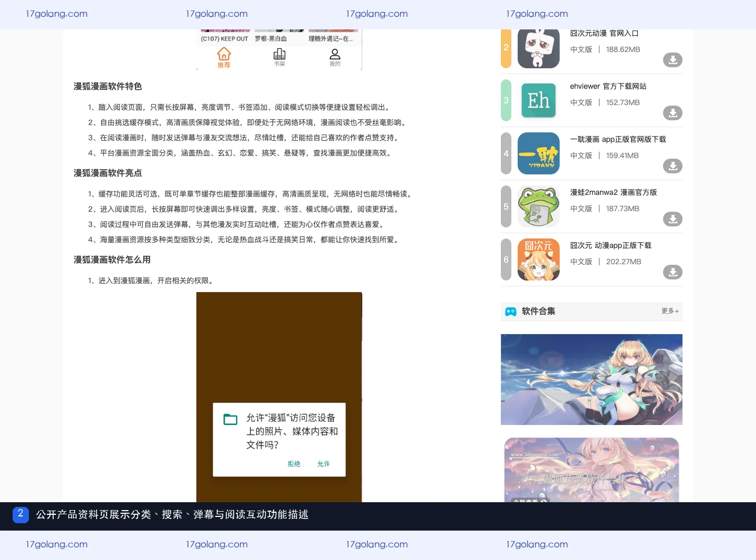Click 允许 in the permission dialog
Screen dimensions: 756x560
323,464
